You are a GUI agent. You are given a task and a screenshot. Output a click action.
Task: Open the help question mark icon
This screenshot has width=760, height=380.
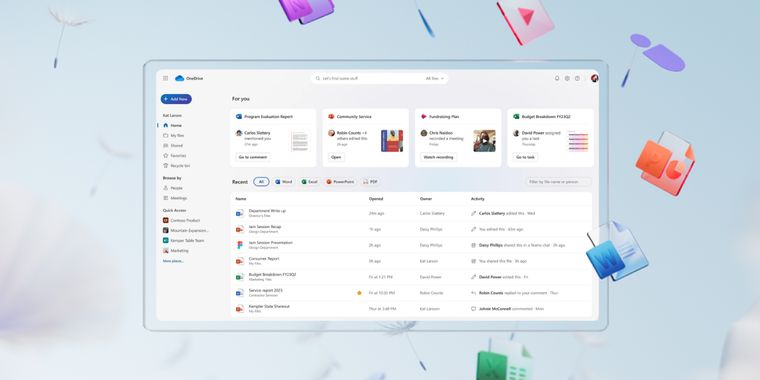(x=577, y=78)
